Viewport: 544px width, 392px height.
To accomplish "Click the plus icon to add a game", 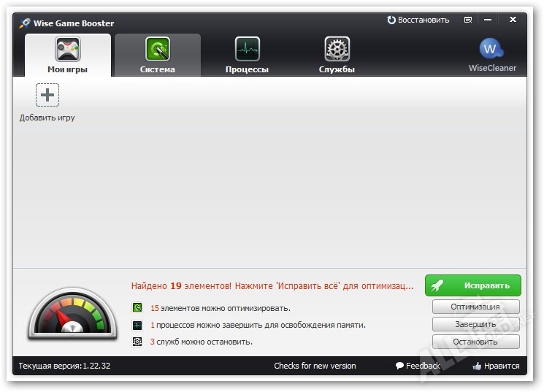I will tap(47, 95).
